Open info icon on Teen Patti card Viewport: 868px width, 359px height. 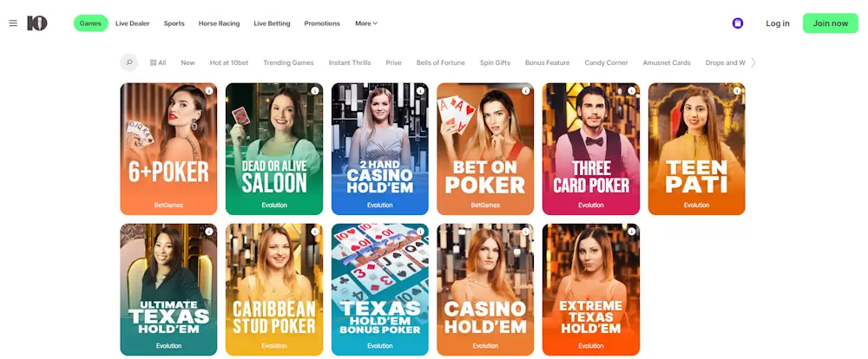pos(737,91)
